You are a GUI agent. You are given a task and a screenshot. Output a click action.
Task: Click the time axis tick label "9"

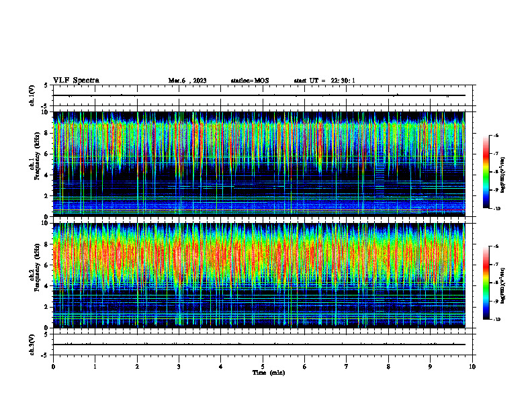click(x=430, y=367)
